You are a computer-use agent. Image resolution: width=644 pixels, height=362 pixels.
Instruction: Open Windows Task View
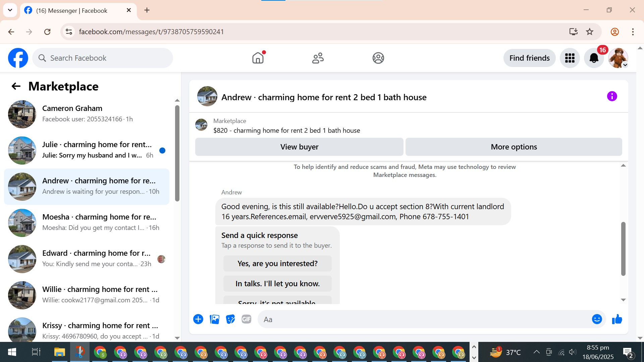coord(36,352)
